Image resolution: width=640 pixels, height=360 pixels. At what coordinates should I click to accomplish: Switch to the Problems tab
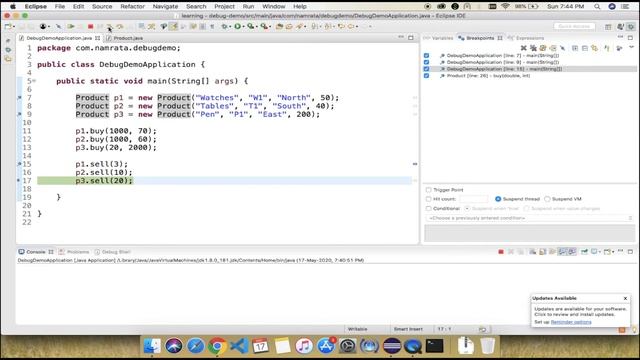click(x=74, y=252)
